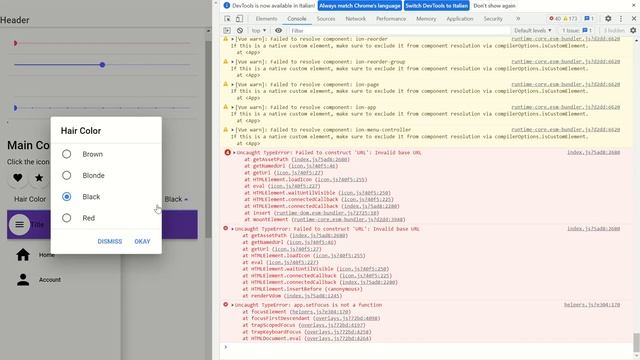
Task: Switch to the Application tab
Action: tap(460, 19)
